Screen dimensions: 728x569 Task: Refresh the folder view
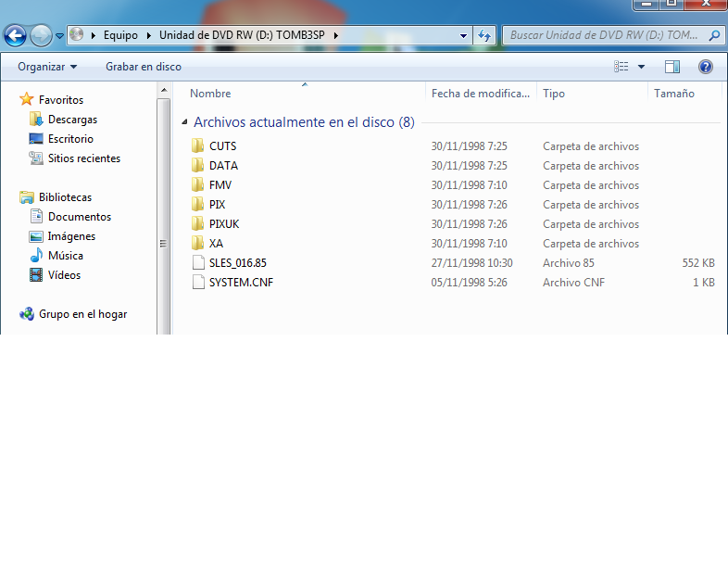coord(484,35)
